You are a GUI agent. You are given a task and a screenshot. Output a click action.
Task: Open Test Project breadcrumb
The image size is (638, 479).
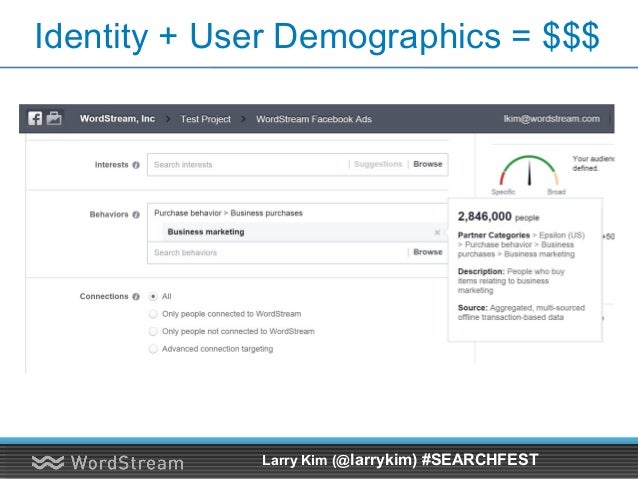(x=205, y=119)
